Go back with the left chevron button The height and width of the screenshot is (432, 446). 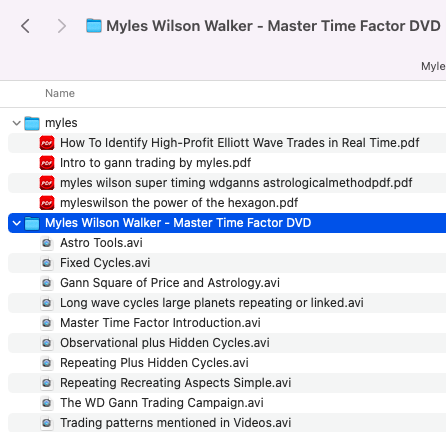click(25, 26)
